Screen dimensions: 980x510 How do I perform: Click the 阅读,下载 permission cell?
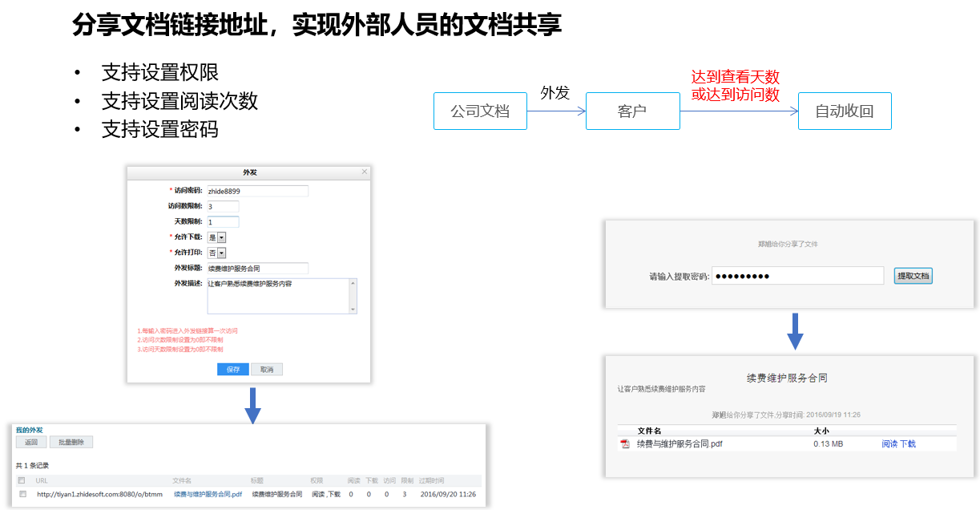pos(326,494)
